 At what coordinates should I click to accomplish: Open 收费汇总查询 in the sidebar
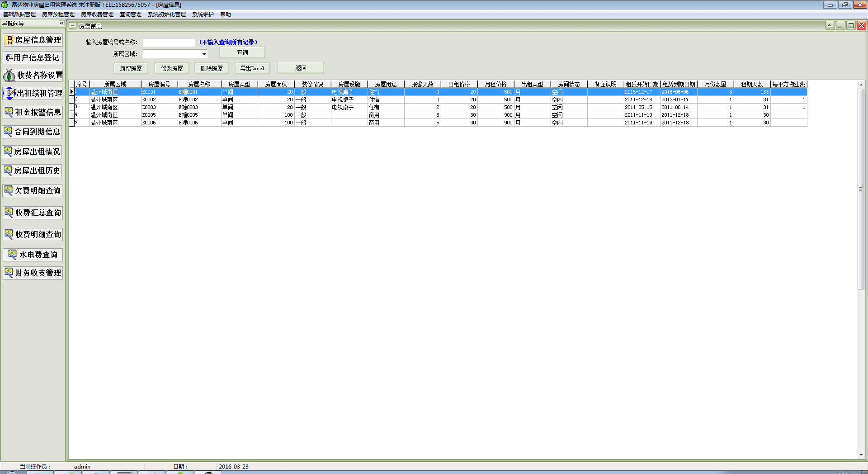coord(33,213)
